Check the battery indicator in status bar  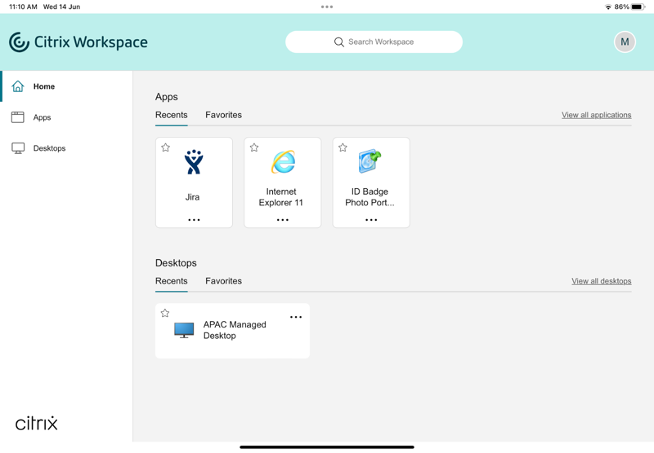(638, 7)
